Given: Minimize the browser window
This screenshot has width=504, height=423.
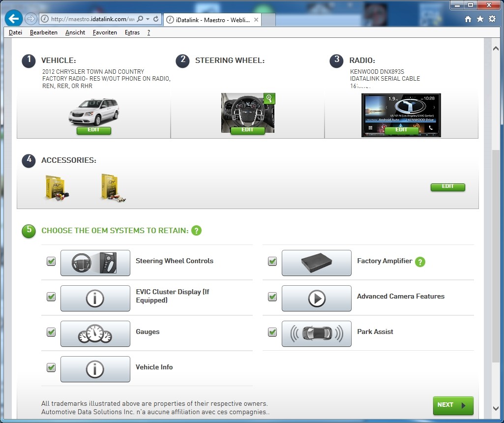Looking at the screenshot, I should 457,5.
